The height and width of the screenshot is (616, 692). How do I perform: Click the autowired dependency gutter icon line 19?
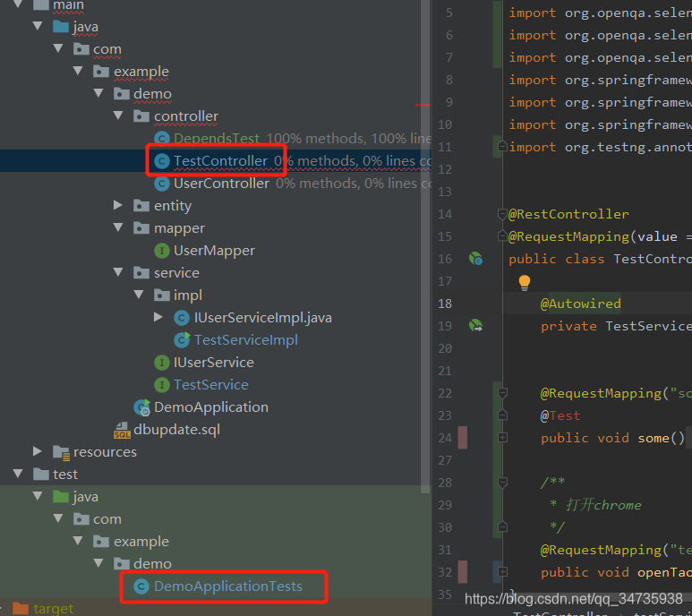[475, 326]
